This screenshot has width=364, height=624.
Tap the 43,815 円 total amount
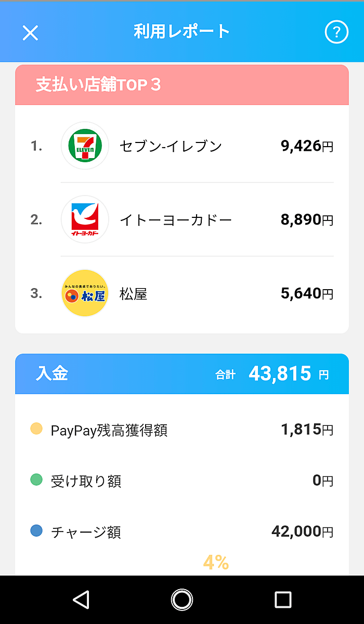(288, 374)
